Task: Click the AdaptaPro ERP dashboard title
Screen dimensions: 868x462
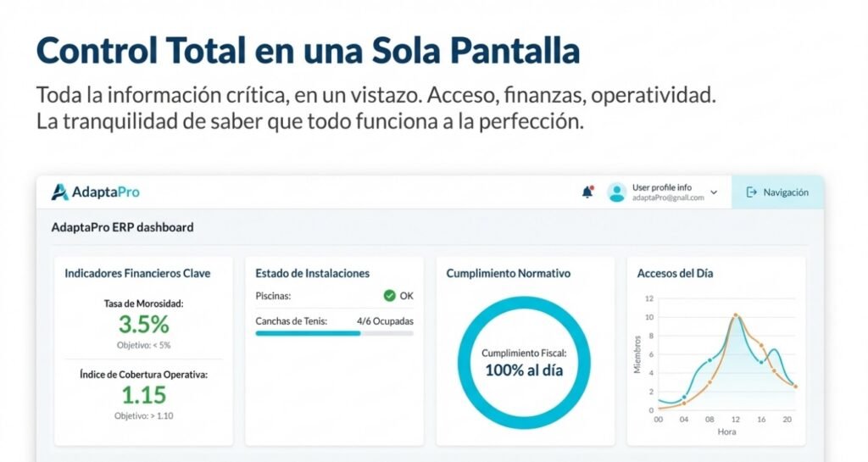Action: click(x=122, y=227)
